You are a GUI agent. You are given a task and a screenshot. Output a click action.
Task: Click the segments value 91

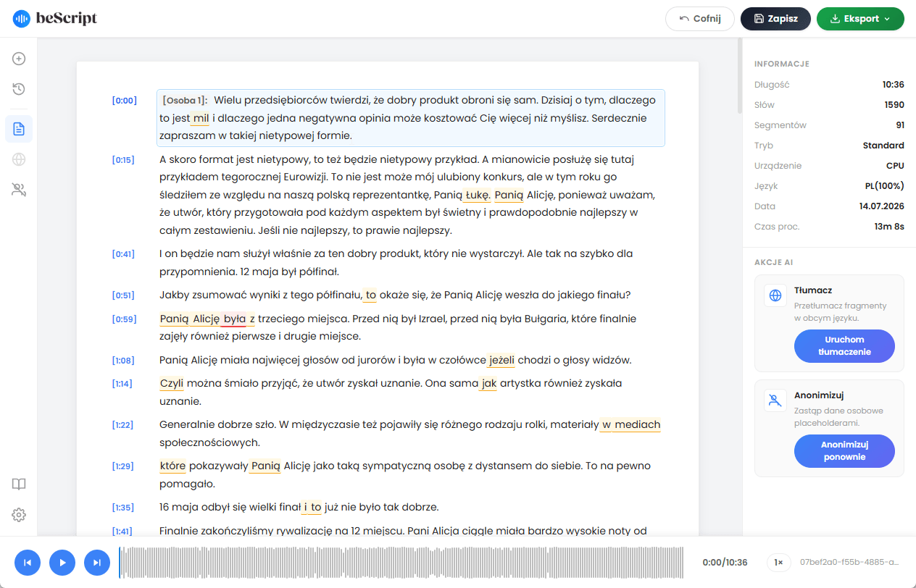(x=899, y=125)
